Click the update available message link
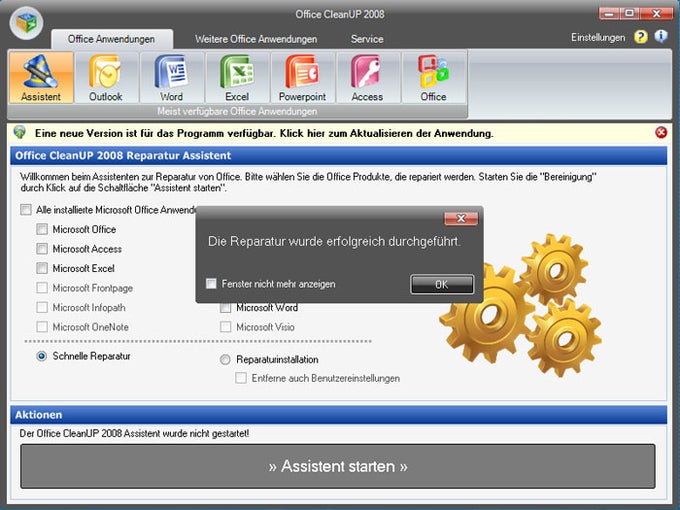The height and width of the screenshot is (510, 680). point(264,133)
